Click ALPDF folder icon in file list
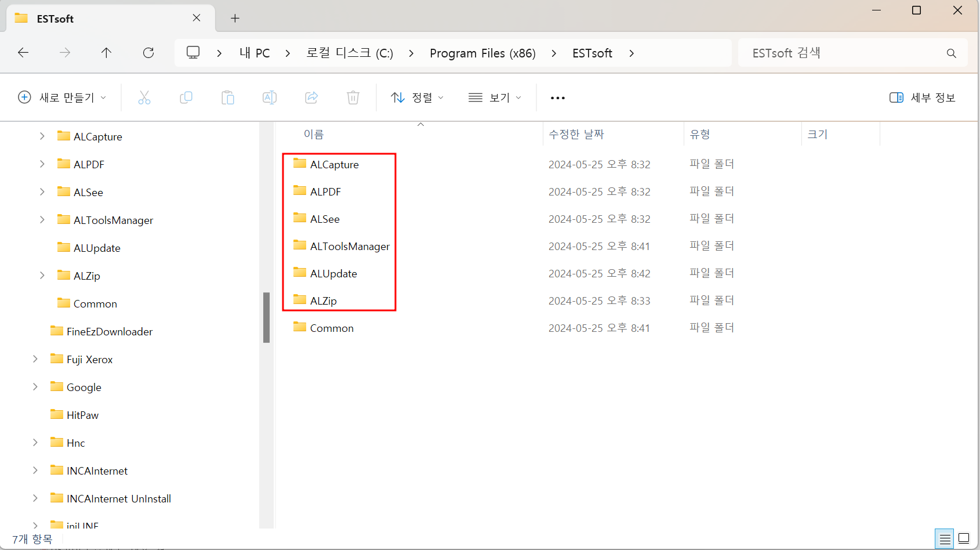Screen dimensions: 980x550 (300, 191)
